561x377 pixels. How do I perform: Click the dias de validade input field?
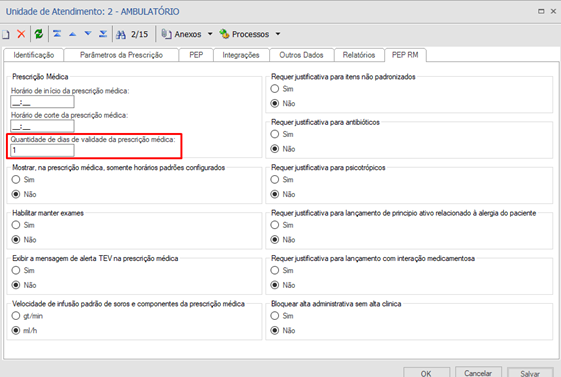click(x=42, y=150)
